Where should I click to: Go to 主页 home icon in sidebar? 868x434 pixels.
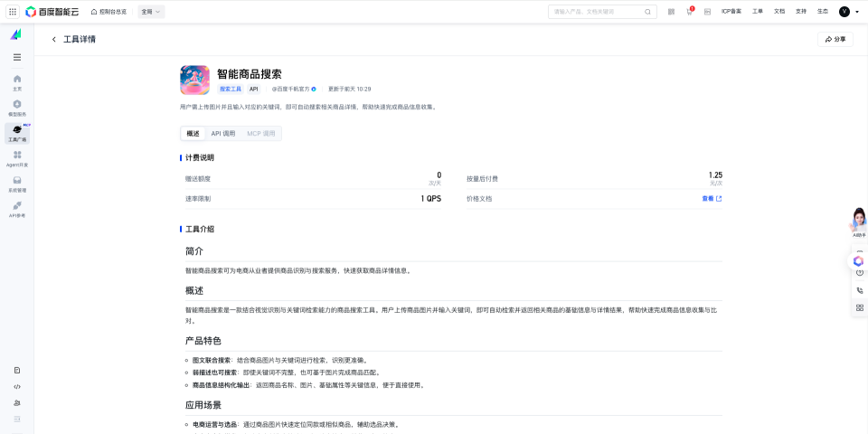click(17, 82)
